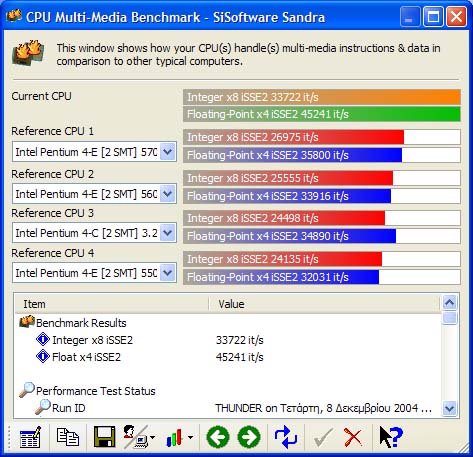Click the value '33722 it/s' in list
The height and width of the screenshot is (457, 473).
(x=239, y=340)
